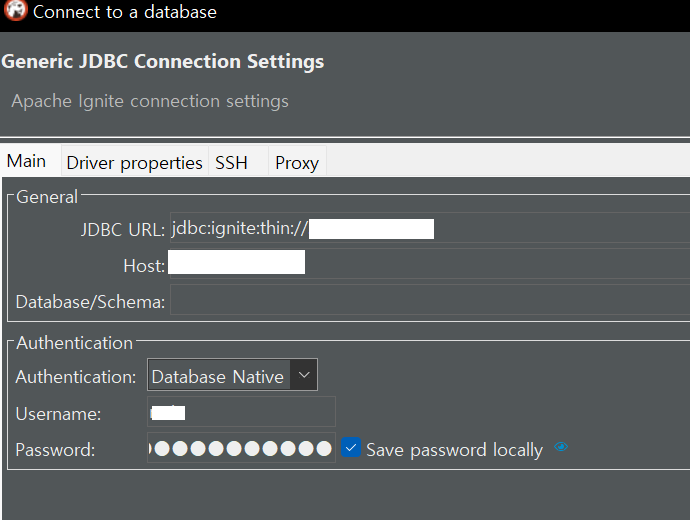This screenshot has height=520, width=690.
Task: Focus the Database/Schema input field
Action: 429,300
